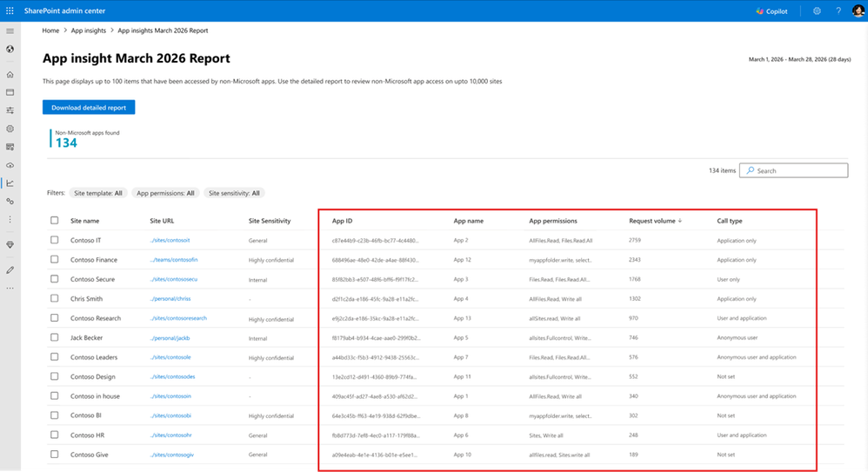The width and height of the screenshot is (868, 472).
Task: Open the Sites window icon in sidebar
Action: 10,92
